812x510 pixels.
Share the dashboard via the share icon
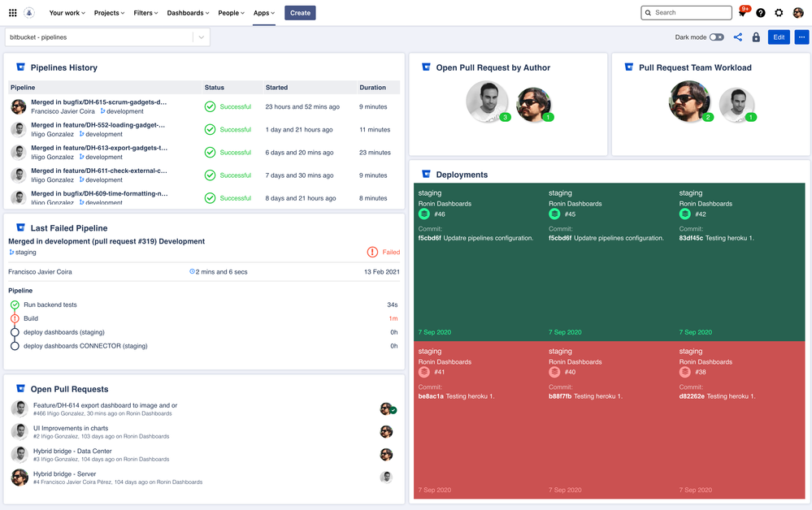pos(737,37)
